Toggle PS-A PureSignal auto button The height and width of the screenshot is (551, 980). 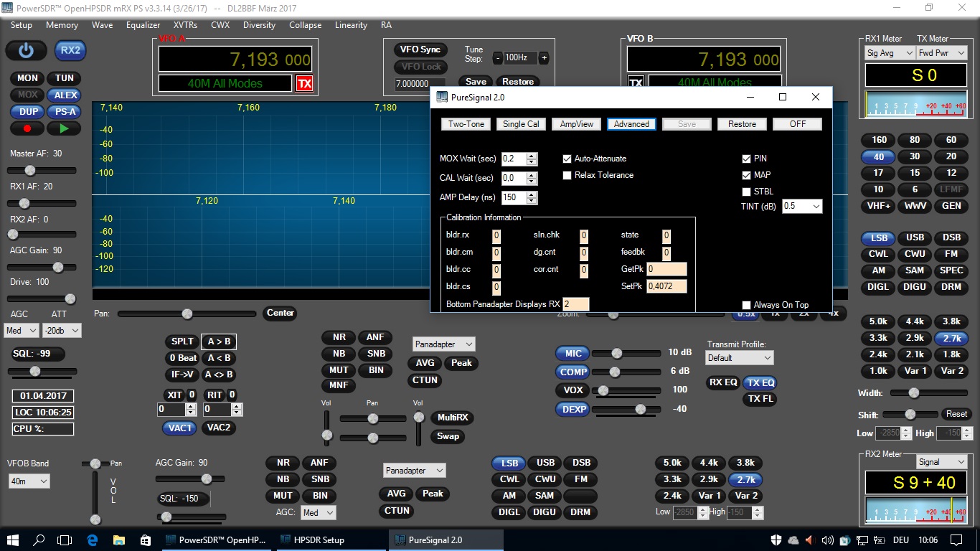[x=64, y=112]
